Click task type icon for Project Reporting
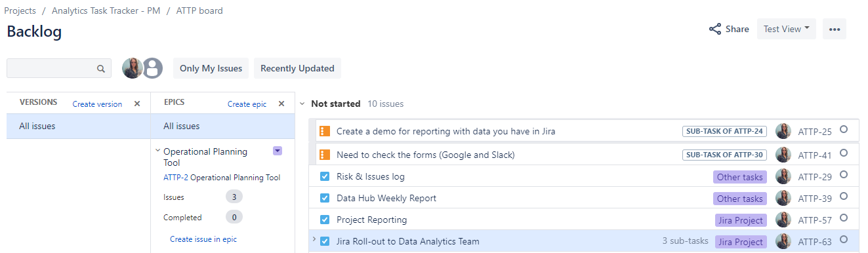This screenshot has height=253, width=868. (x=324, y=220)
